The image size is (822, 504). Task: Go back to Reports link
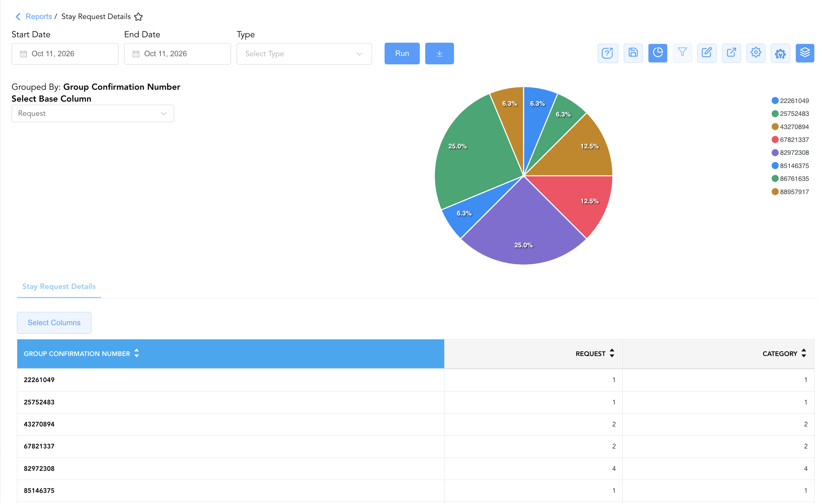click(x=39, y=17)
